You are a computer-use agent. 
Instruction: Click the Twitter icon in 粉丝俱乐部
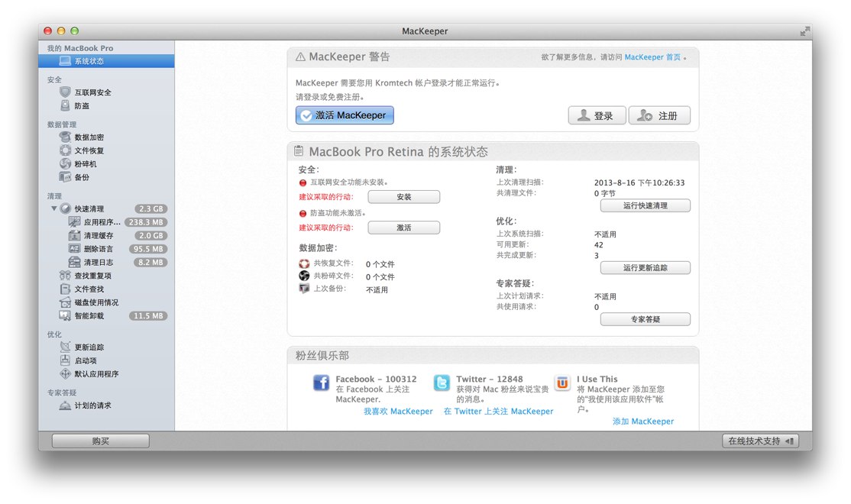coord(442,383)
